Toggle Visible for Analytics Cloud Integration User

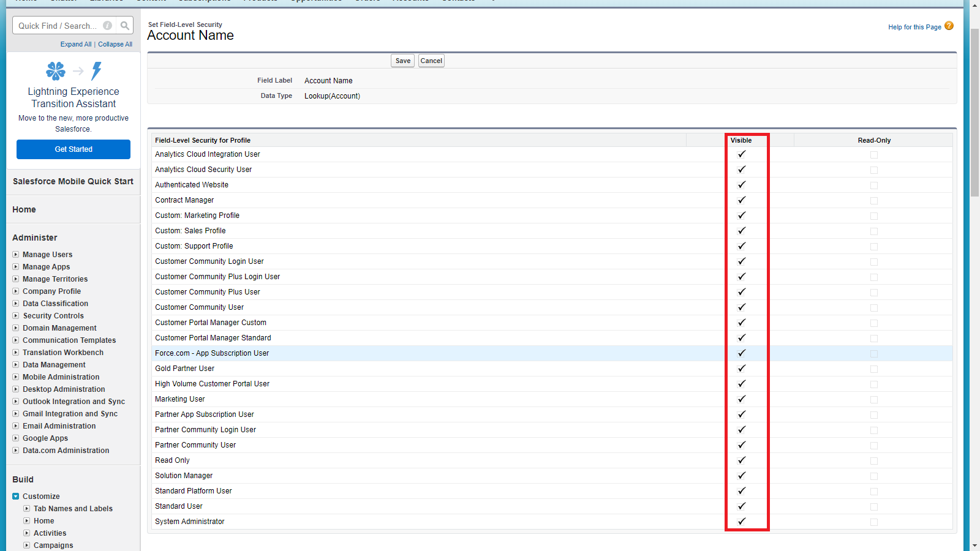pos(742,154)
